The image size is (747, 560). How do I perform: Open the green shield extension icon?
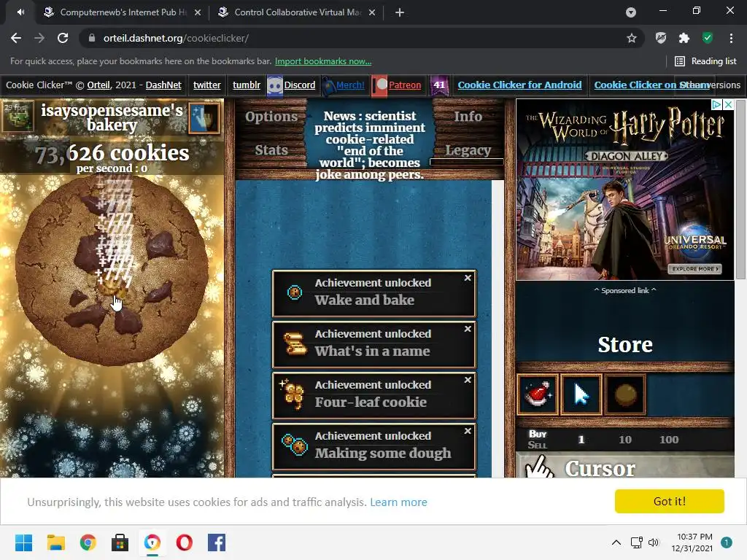(708, 38)
